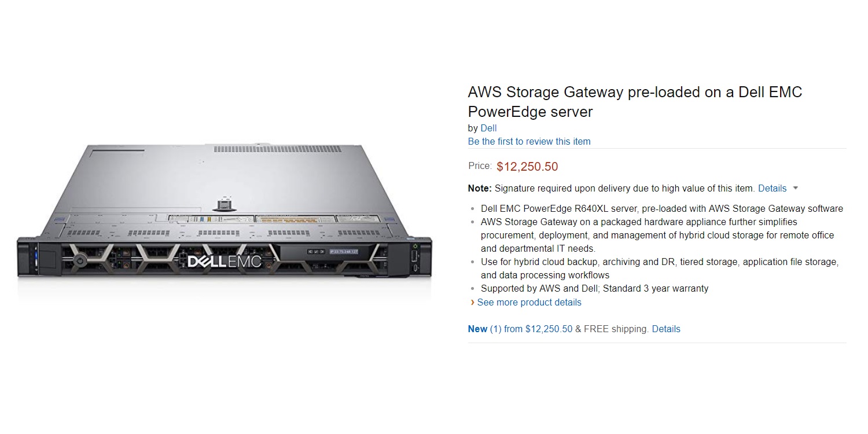The height and width of the screenshot is (434, 868).
Task: Click the hybrid cloud storage bullet point
Action: pos(656,235)
